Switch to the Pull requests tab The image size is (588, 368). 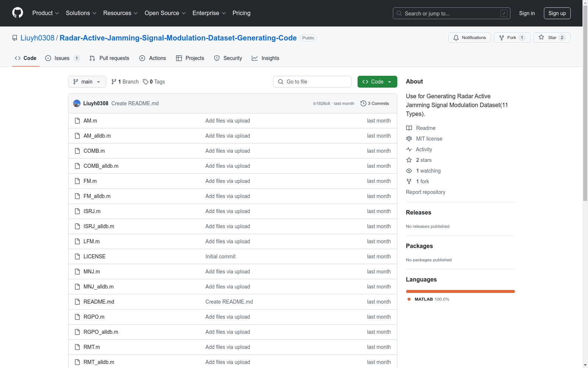(110, 58)
